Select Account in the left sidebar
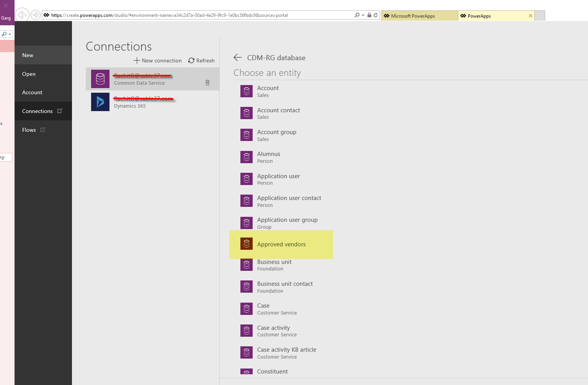Screen dimensions: 588x385 [32, 92]
